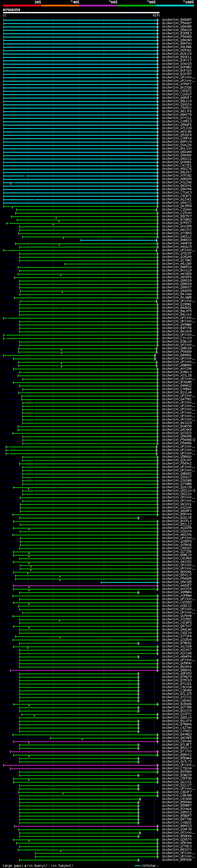This screenshot has height=868, width=197.
Task: Click the UniRef100_Q4D112 label
Action: point(177,236)
